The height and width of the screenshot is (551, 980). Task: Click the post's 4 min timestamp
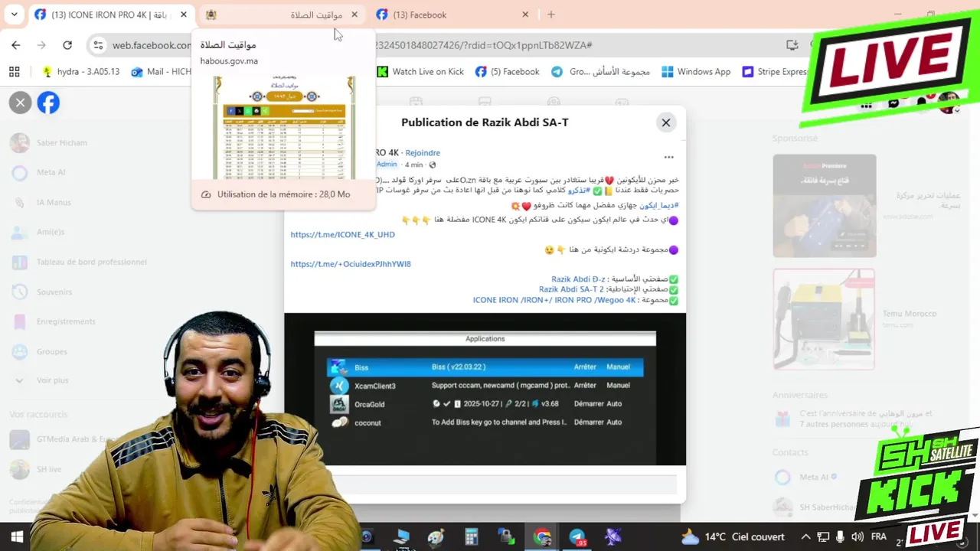pos(413,165)
